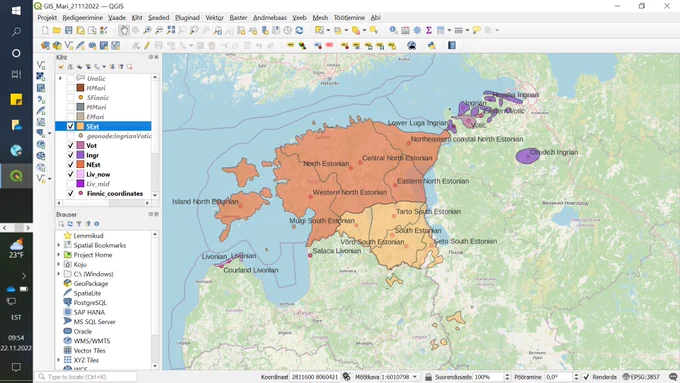
Task: Open the Töötlemine menu
Action: point(349,18)
